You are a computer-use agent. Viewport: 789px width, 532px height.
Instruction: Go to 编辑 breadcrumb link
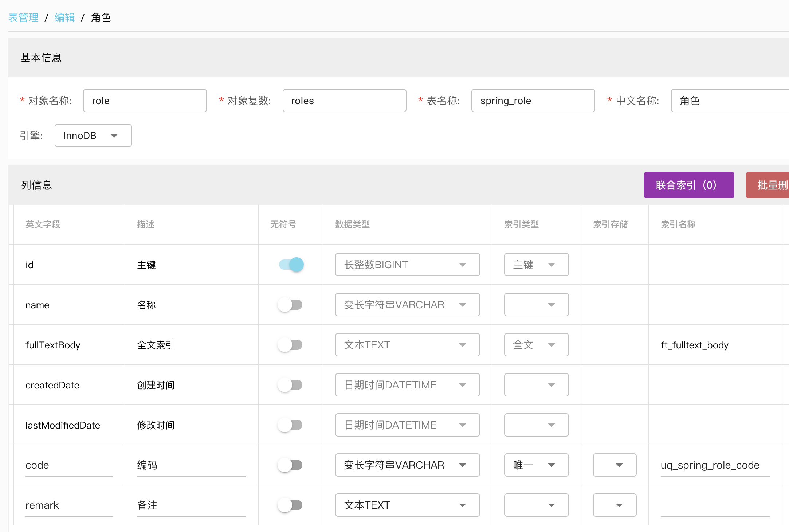64,17
